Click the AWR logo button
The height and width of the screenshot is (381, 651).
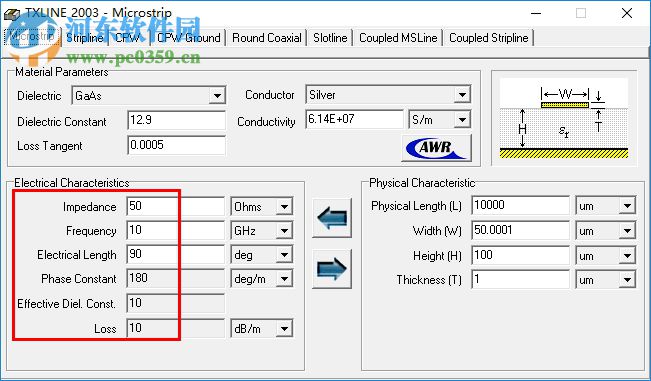click(x=436, y=147)
